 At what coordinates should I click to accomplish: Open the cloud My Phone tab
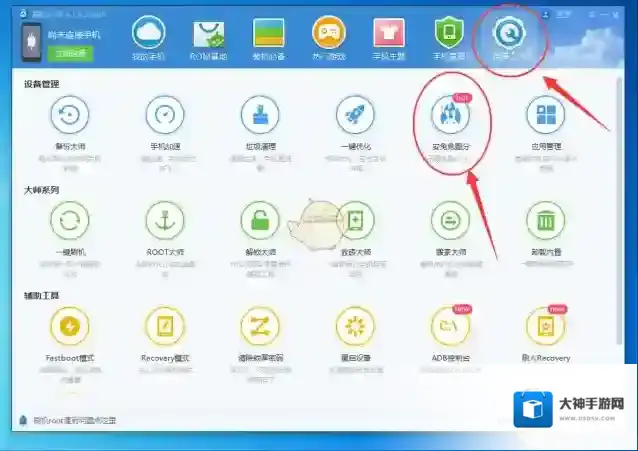click(149, 38)
